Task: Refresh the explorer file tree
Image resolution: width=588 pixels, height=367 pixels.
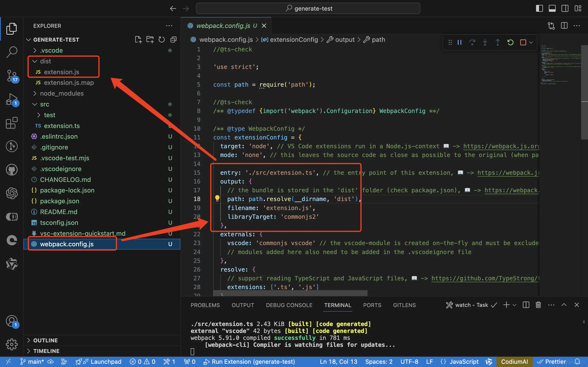Action: point(161,40)
